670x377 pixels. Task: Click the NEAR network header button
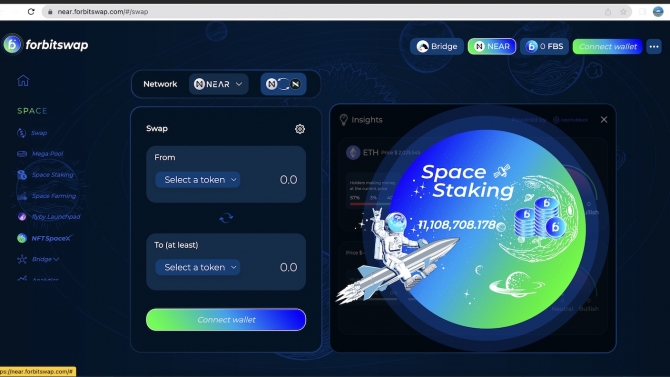pyautogui.click(x=492, y=46)
